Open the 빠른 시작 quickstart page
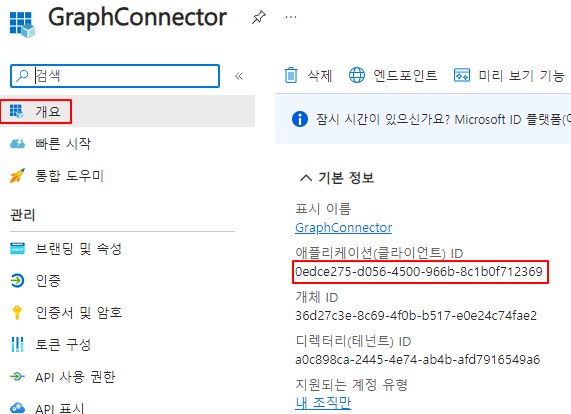 63,143
